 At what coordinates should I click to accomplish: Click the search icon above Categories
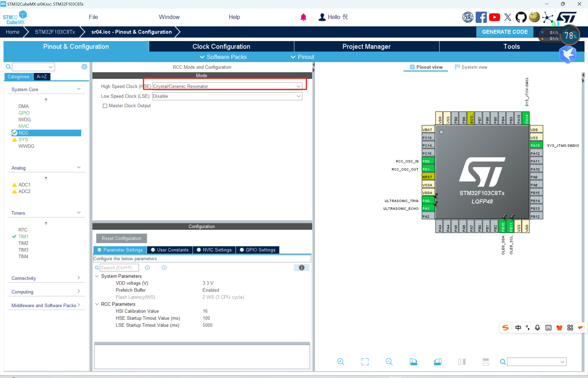coord(8,67)
